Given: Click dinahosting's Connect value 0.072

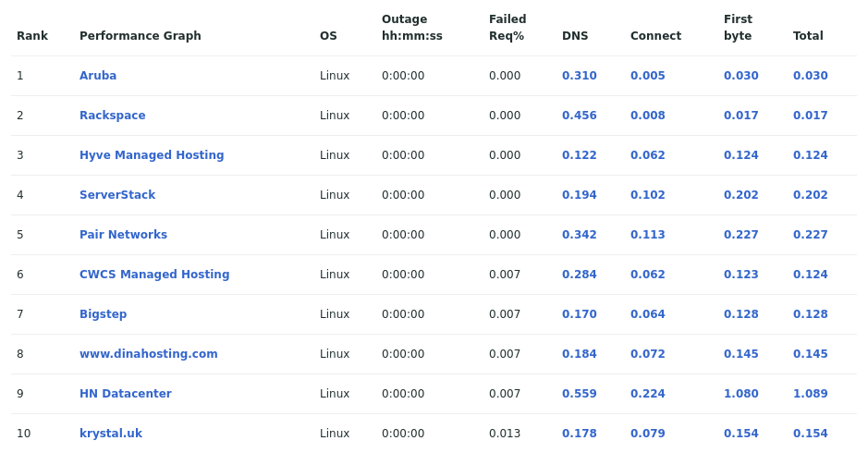Looking at the screenshot, I should tap(648, 354).
